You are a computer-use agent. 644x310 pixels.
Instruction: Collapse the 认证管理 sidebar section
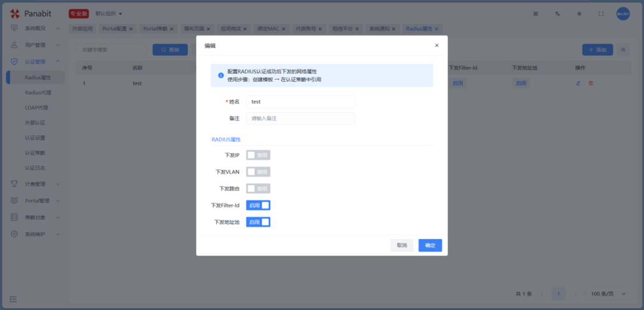(58, 61)
